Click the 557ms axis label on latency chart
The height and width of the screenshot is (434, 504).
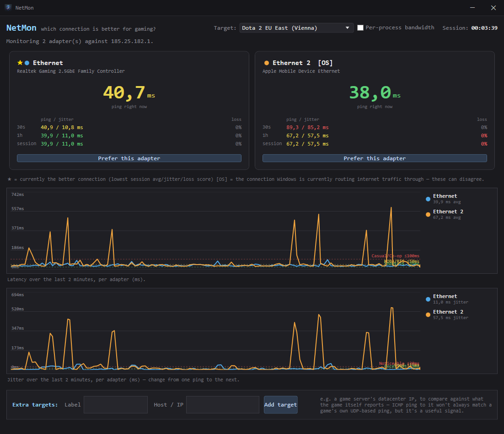(18, 208)
